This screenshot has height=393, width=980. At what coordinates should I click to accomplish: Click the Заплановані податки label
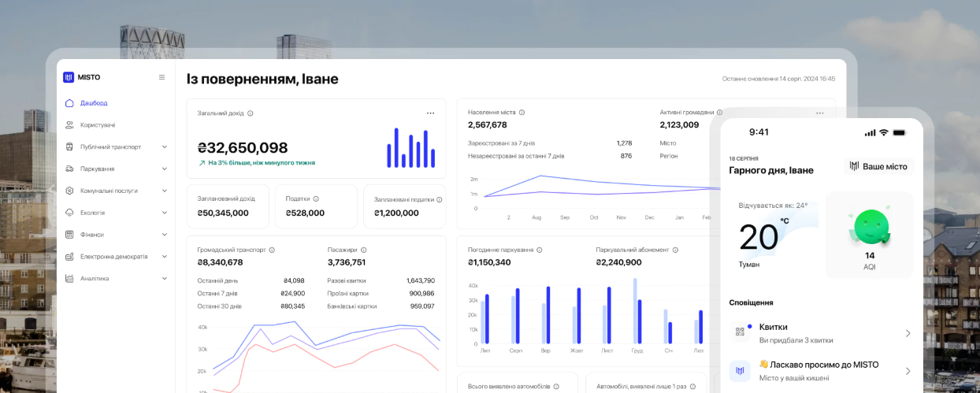point(403,200)
